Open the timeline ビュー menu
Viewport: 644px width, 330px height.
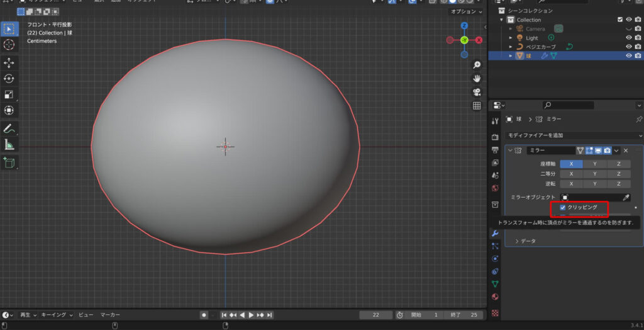[86, 315]
